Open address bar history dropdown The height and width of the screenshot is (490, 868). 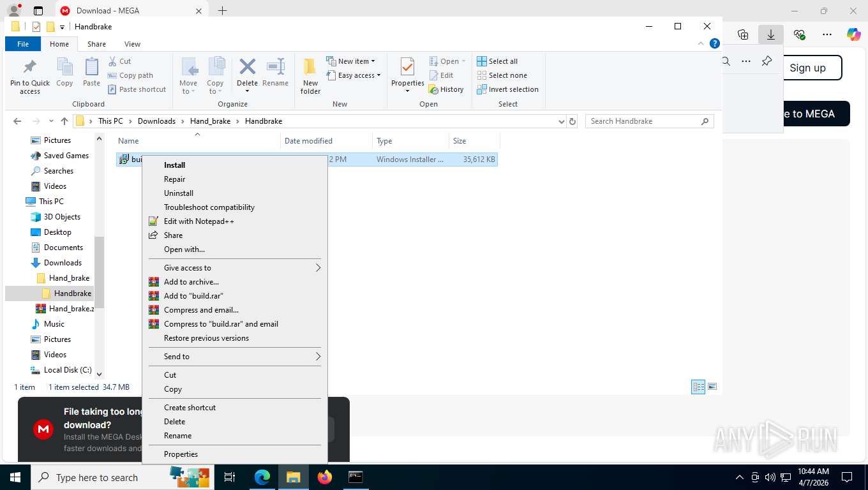pyautogui.click(x=562, y=121)
